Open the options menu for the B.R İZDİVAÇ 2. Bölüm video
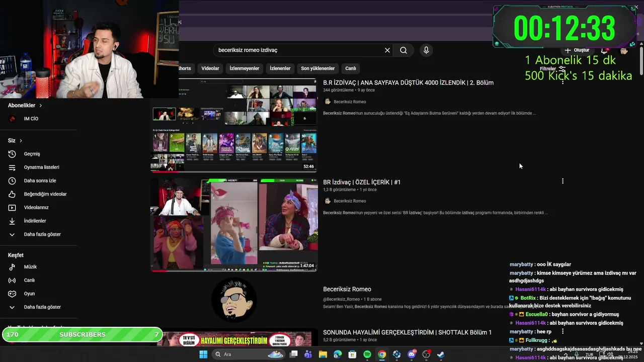Screen dimensions: 644x362 [x=562, y=81]
